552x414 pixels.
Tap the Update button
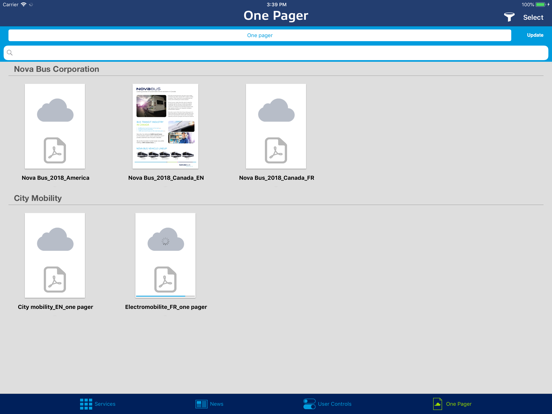(x=535, y=35)
